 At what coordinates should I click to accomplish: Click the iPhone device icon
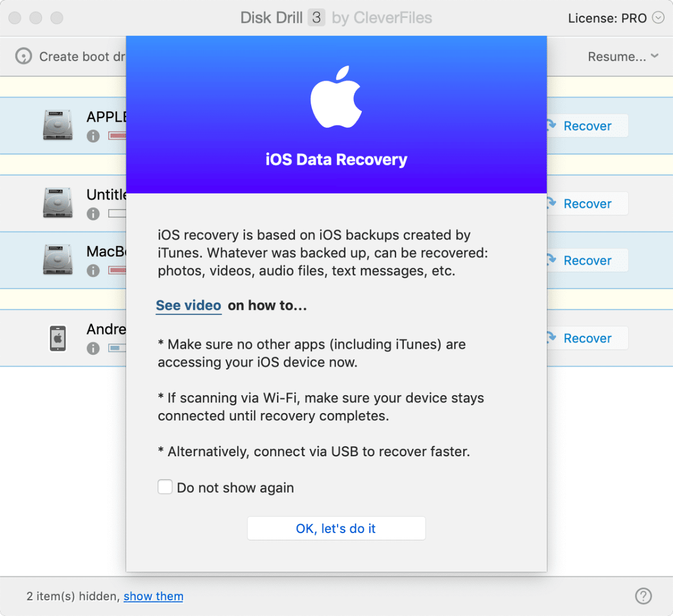(x=58, y=338)
